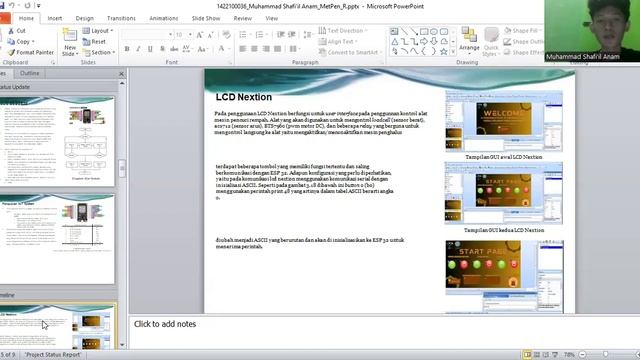
Task: Open the Animations ribbon tab
Action: 163,18
